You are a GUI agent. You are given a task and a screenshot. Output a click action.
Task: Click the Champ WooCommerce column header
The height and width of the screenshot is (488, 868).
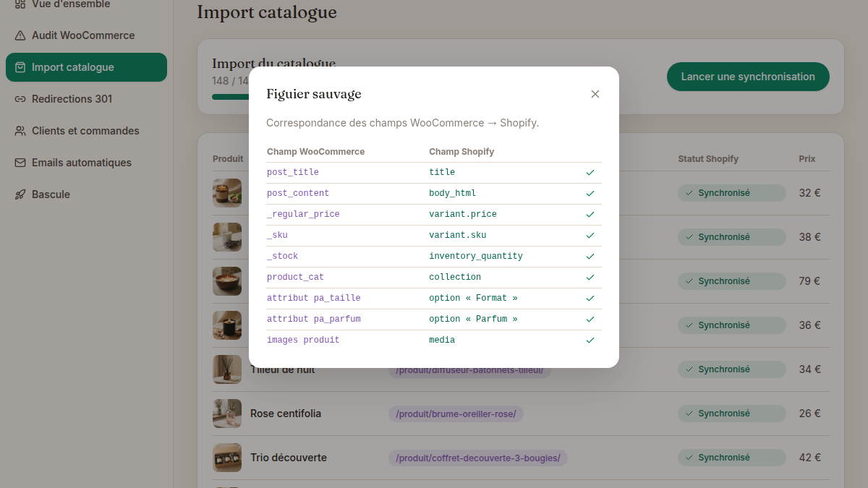click(315, 152)
